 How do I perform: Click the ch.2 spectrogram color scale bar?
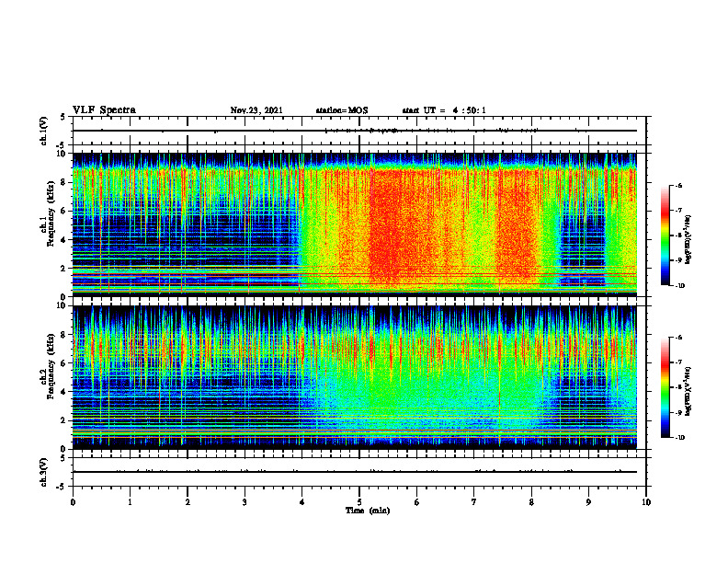[x=665, y=387]
